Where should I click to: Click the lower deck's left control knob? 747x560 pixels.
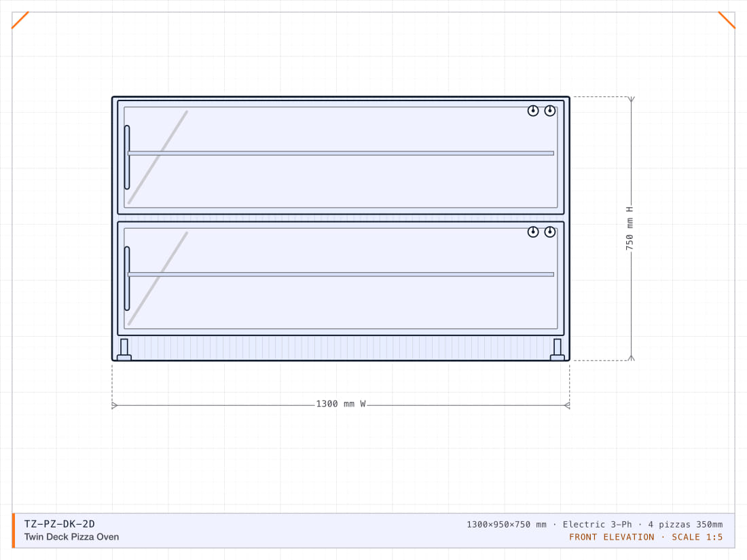[x=533, y=232]
